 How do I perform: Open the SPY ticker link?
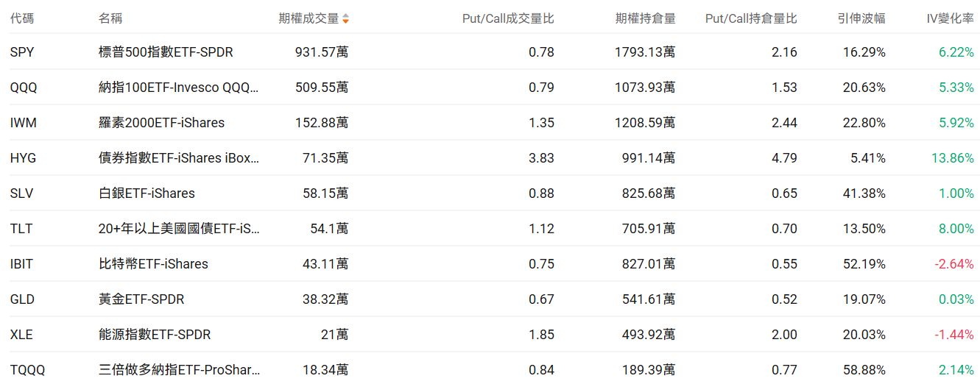tap(22, 52)
